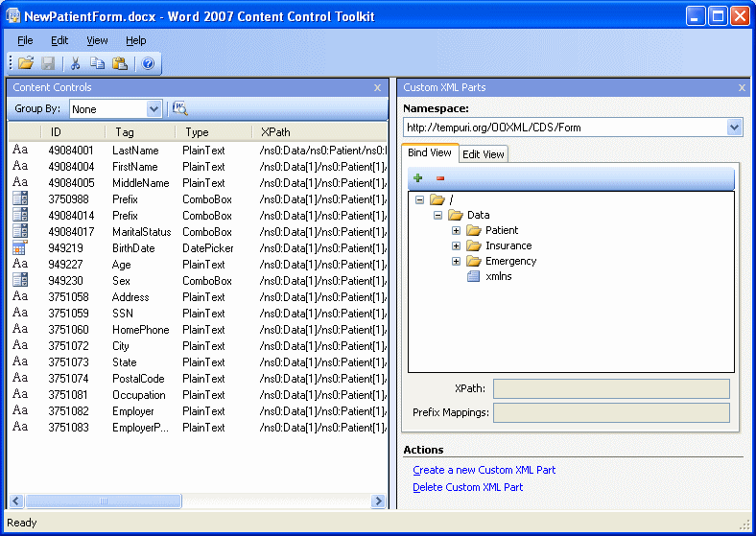Click the application icon in title bar
Viewport: 756px width, 536px height.
click(13, 16)
